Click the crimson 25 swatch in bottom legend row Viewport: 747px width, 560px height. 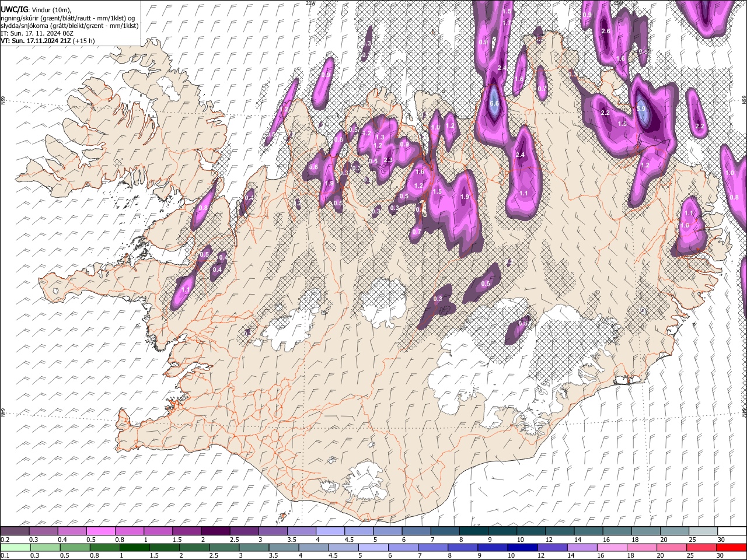click(x=700, y=548)
